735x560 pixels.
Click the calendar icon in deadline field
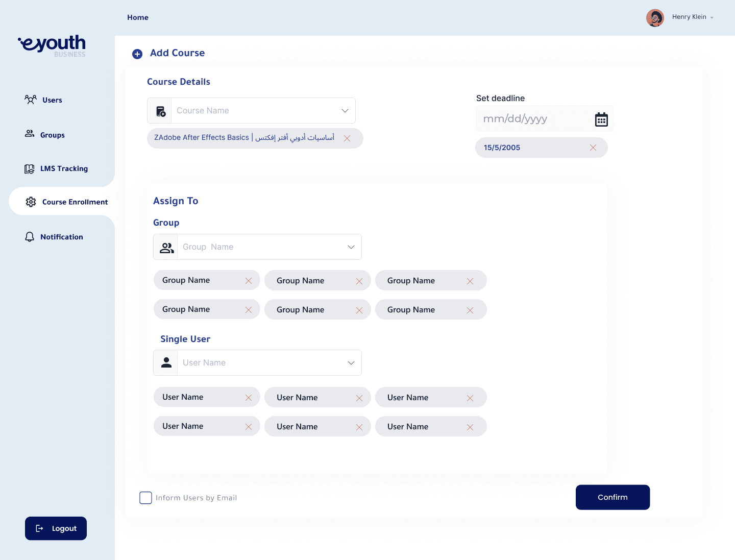[601, 119]
